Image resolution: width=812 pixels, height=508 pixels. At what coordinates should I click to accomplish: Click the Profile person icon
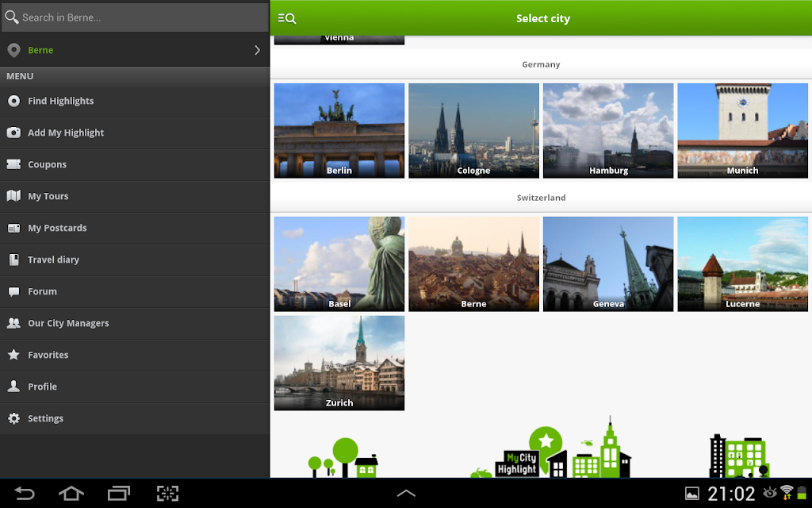point(14,387)
